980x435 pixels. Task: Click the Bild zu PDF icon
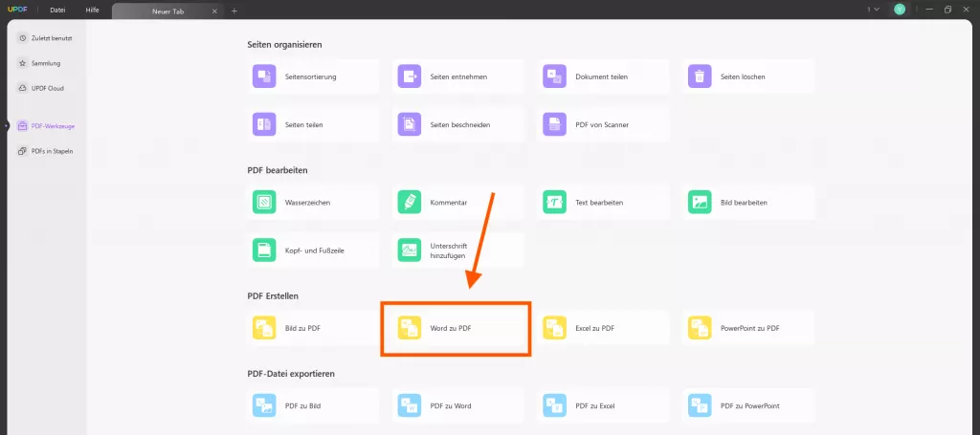pos(264,328)
